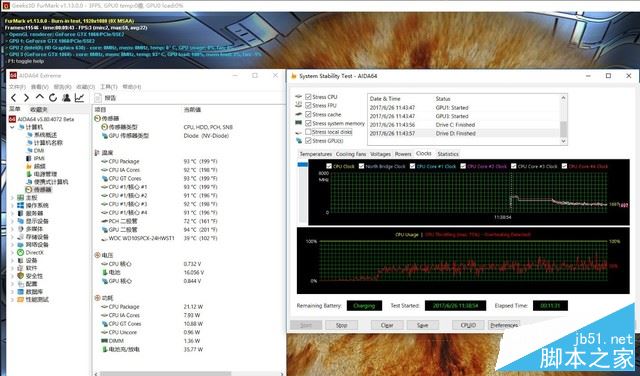Image resolution: width=640 pixels, height=376 pixels.
Task: Open the Statistics tab
Action: point(448,154)
